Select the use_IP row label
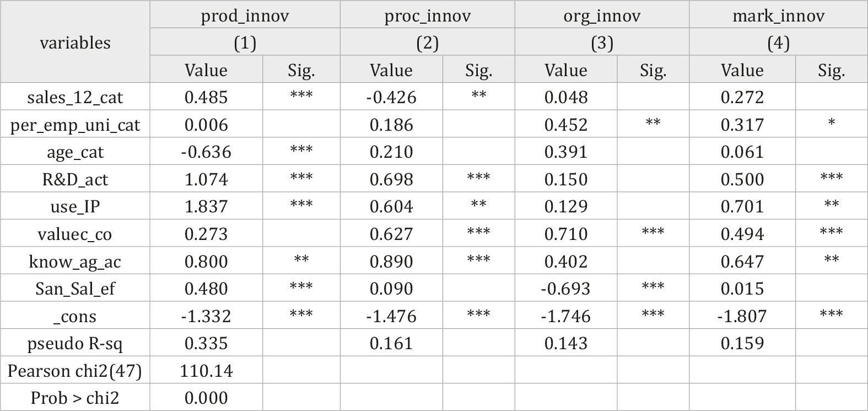This screenshot has width=868, height=411. point(76,206)
